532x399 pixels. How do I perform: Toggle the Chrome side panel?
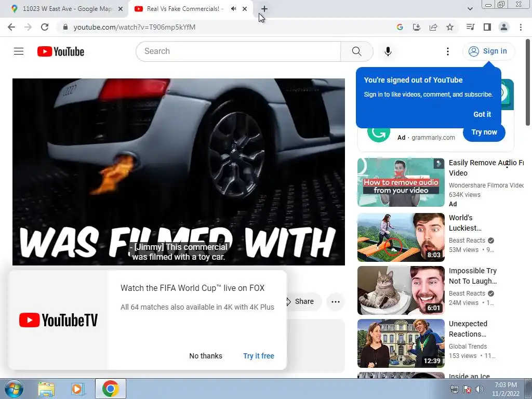coord(487,27)
